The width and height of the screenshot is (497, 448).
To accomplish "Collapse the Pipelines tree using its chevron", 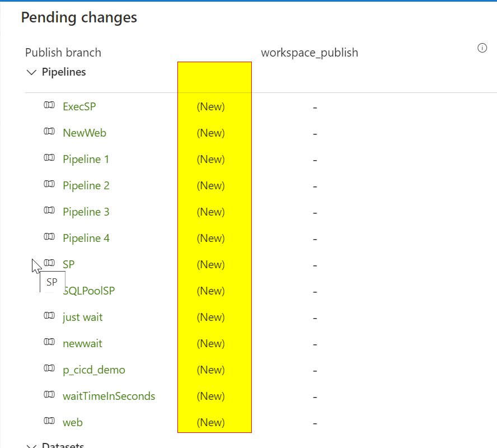I will tap(32, 72).
